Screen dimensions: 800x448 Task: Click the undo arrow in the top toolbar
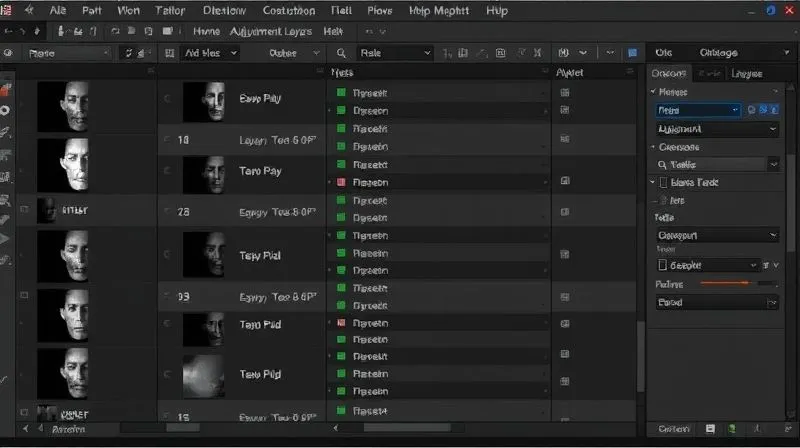click(x=9, y=32)
